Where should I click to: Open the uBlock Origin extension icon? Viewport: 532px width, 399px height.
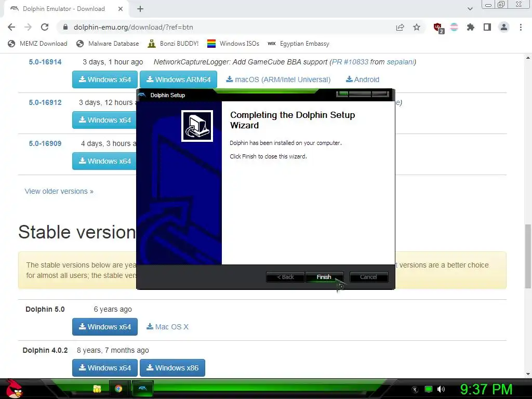tap(438, 28)
